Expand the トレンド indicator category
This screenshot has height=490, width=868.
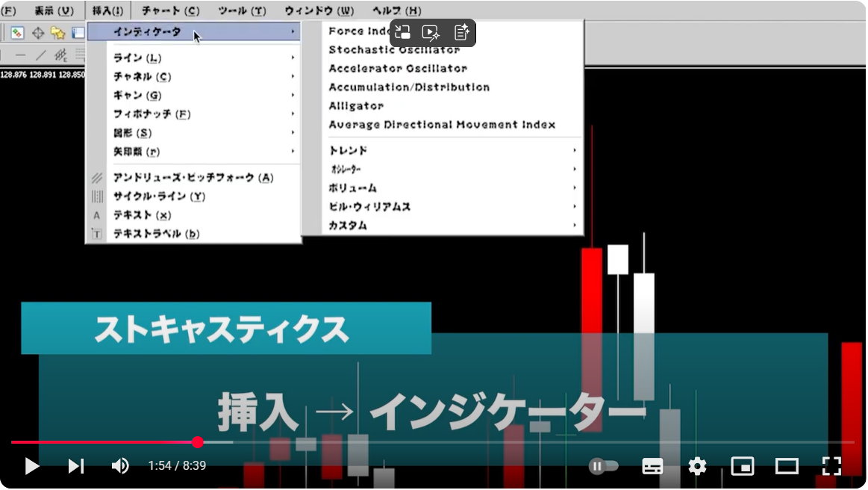452,150
